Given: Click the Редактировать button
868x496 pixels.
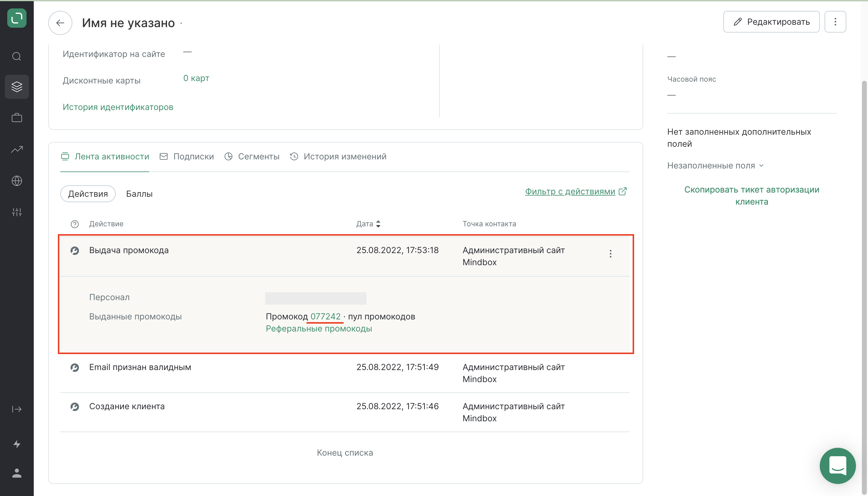Looking at the screenshot, I should [x=771, y=22].
